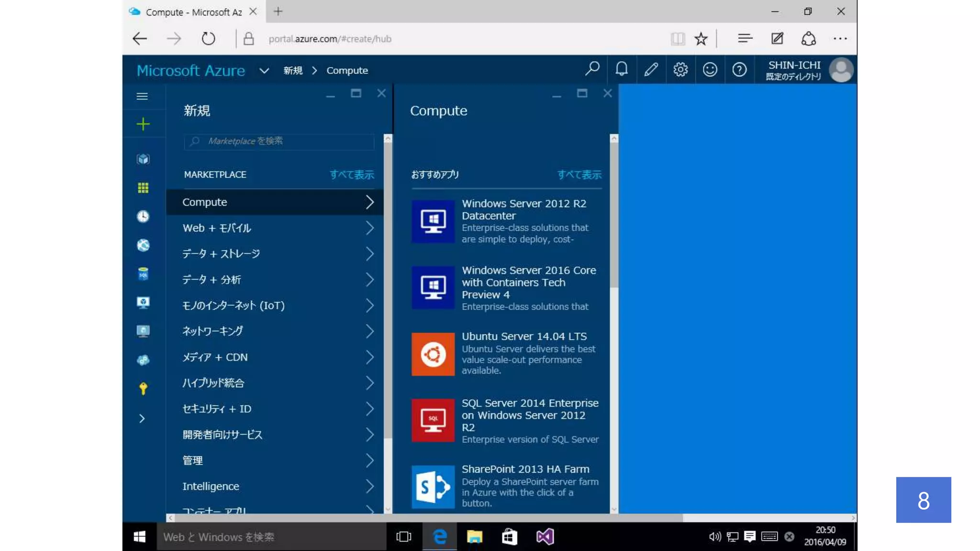
Task: Click すべて表示 link beside おすすめアプリ
Action: 579,175
